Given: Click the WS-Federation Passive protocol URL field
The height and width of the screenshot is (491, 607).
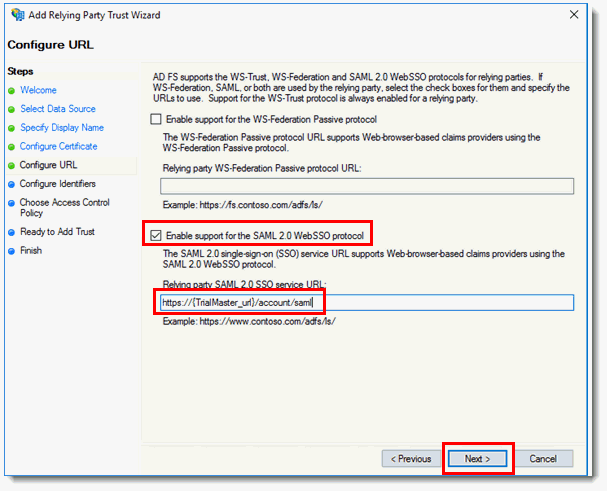Looking at the screenshot, I should point(366,185).
